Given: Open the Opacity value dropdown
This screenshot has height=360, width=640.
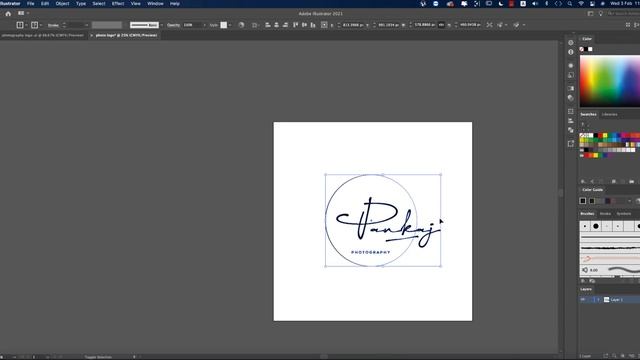Looking at the screenshot, I should click(x=204, y=25).
